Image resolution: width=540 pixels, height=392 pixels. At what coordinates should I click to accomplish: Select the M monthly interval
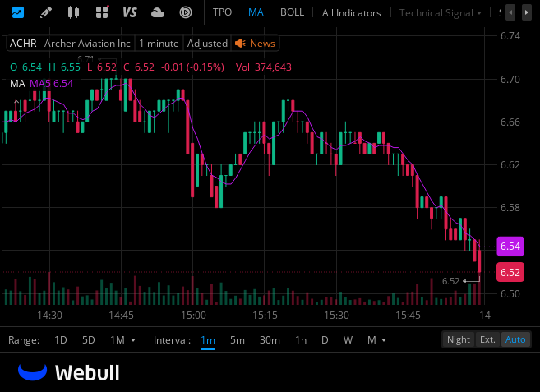[372, 340]
